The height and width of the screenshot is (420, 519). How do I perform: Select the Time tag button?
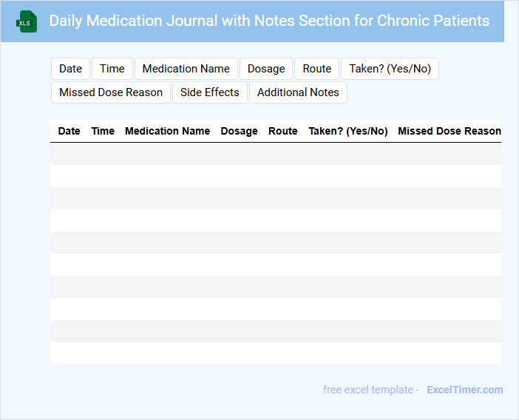tap(112, 69)
